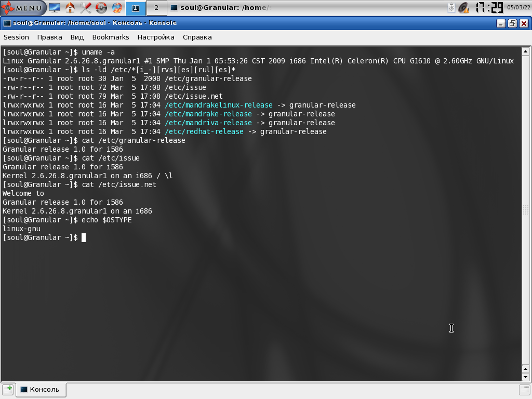Open the Granular MENU launcher
Image resolution: width=532 pixels, height=399 pixels.
(x=23, y=7)
